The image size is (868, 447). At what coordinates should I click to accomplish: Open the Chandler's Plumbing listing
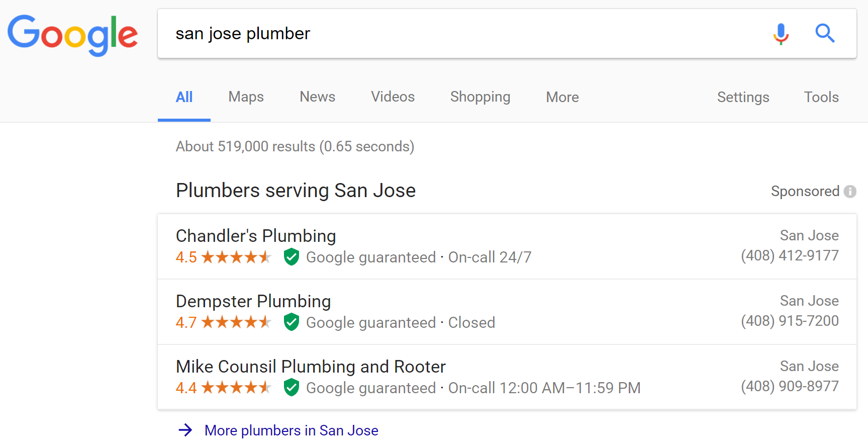pos(256,236)
